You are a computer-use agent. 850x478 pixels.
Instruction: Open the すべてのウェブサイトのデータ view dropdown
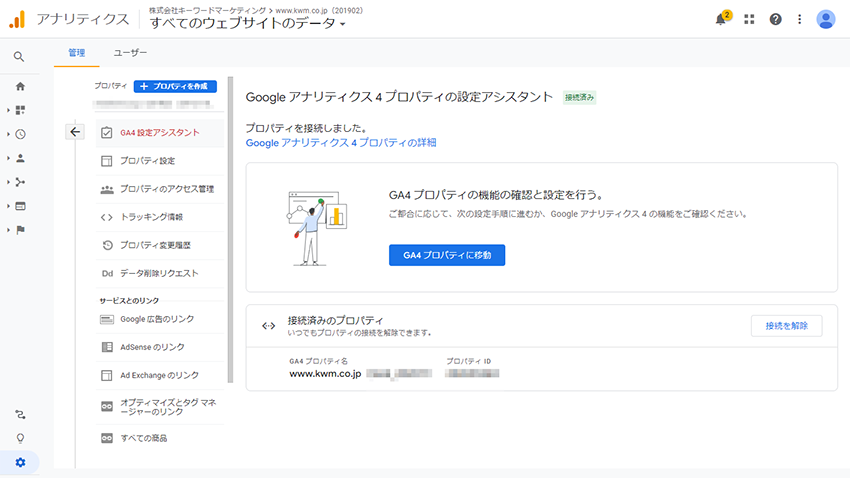(247, 23)
